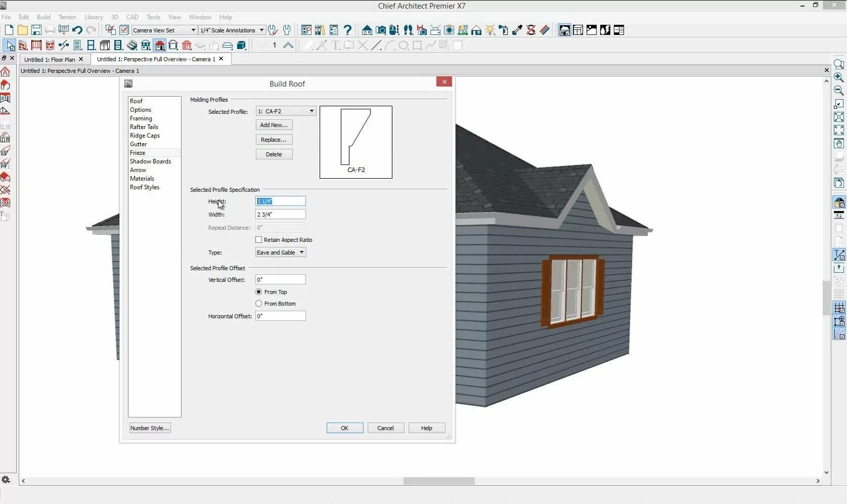847x504 pixels.
Task: Open the Help question mark icon
Action: pyautogui.click(x=348, y=30)
